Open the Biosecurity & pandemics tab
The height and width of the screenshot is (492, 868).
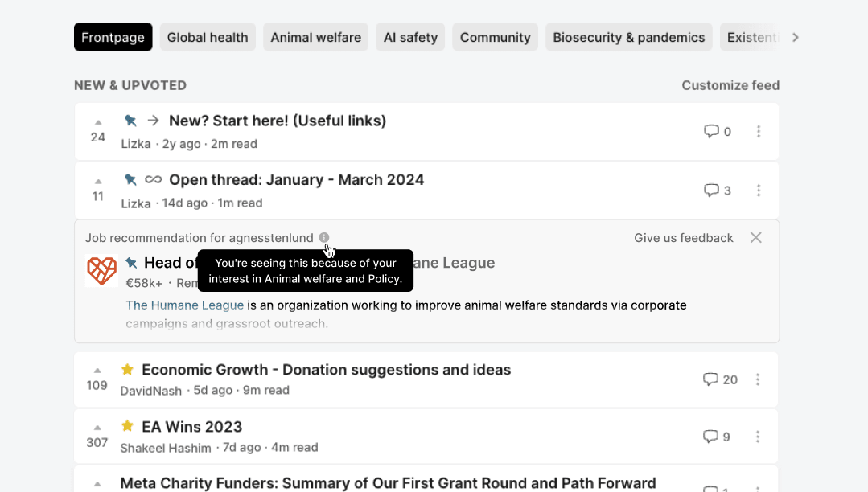tap(628, 37)
